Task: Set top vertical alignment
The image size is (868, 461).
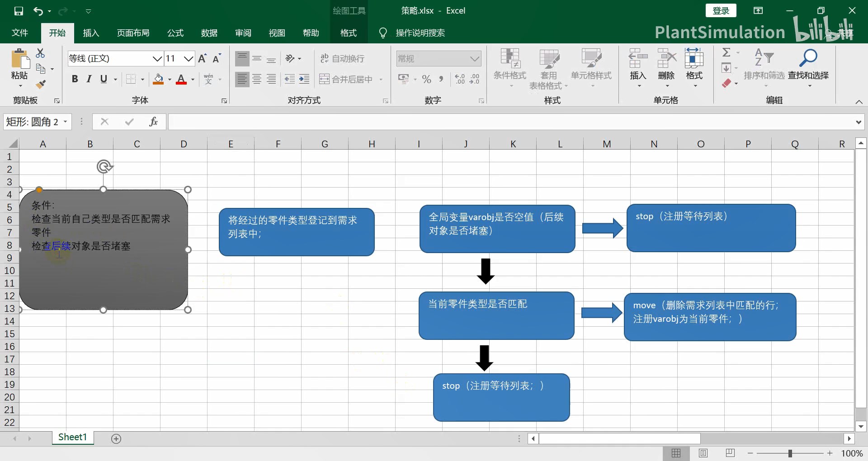Action: pyautogui.click(x=242, y=58)
